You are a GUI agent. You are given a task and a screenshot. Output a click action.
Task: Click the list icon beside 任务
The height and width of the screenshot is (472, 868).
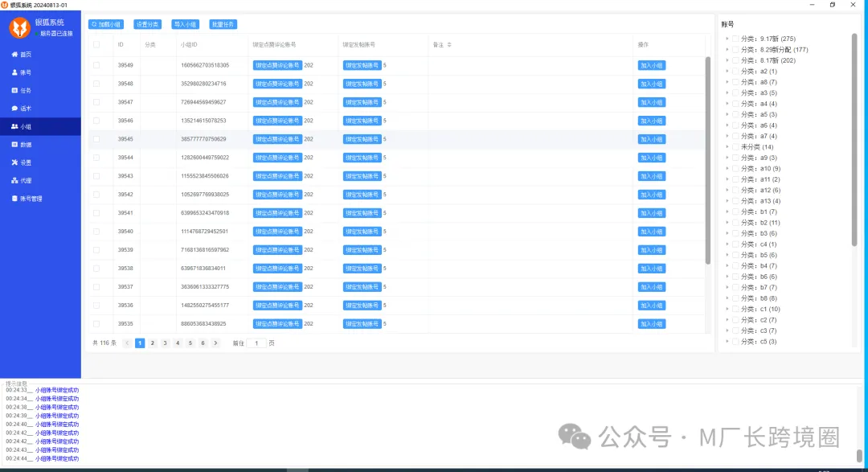(x=15, y=90)
